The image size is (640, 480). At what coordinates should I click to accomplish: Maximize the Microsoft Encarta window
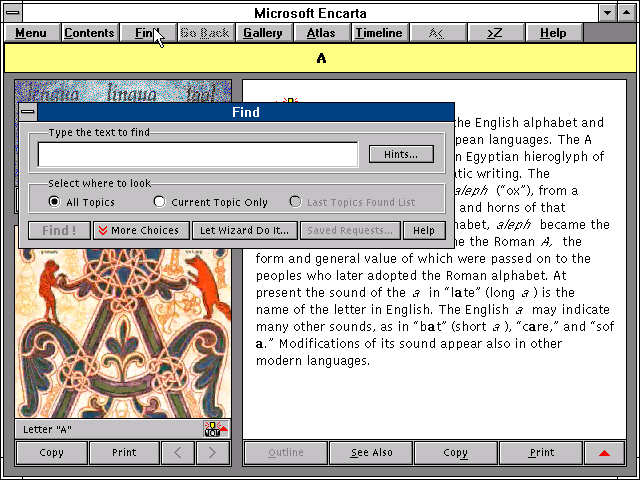pos(627,12)
